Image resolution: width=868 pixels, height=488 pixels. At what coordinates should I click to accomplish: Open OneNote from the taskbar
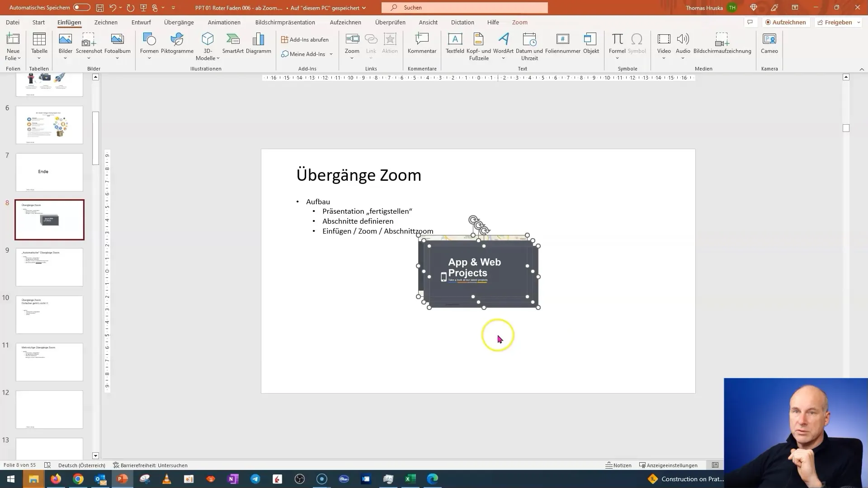click(233, 479)
